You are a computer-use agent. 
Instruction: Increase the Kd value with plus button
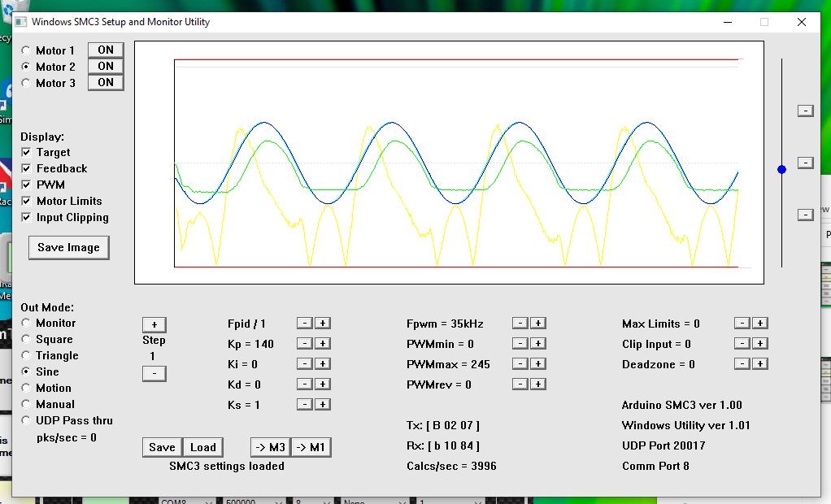point(323,384)
